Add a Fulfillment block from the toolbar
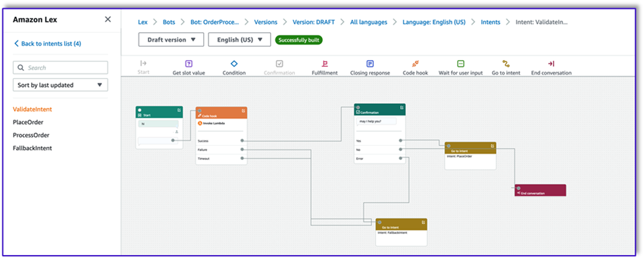The height and width of the screenshot is (259, 644). pos(325,63)
